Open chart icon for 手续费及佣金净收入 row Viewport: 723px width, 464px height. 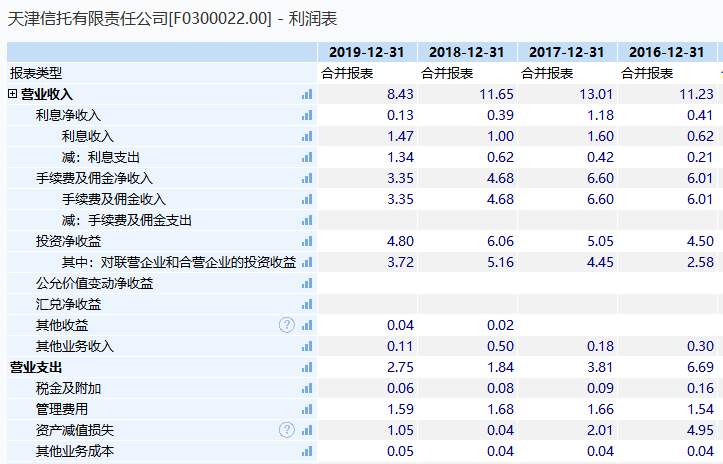307,178
